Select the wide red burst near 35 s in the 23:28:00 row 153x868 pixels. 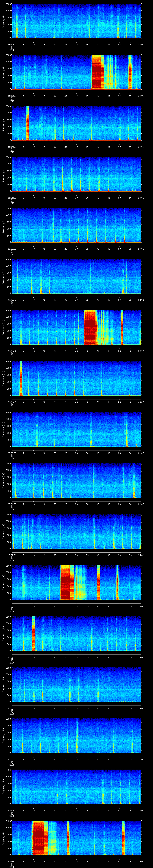point(90,327)
